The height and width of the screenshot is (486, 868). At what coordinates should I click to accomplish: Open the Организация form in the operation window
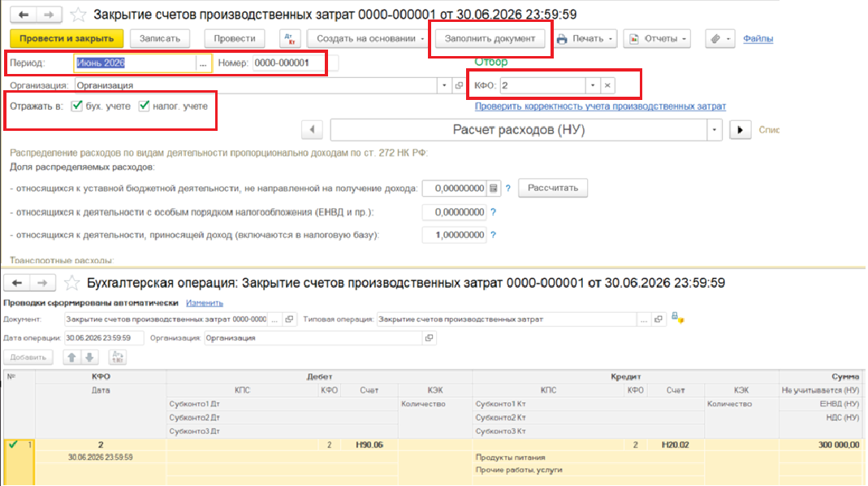tap(429, 338)
